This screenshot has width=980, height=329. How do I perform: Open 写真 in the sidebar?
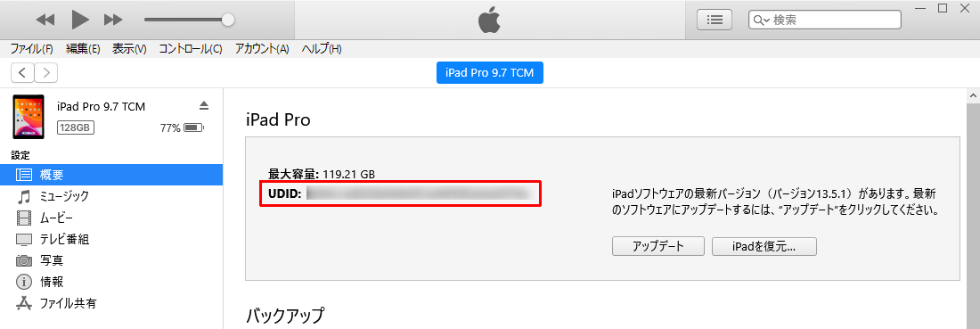point(111,260)
